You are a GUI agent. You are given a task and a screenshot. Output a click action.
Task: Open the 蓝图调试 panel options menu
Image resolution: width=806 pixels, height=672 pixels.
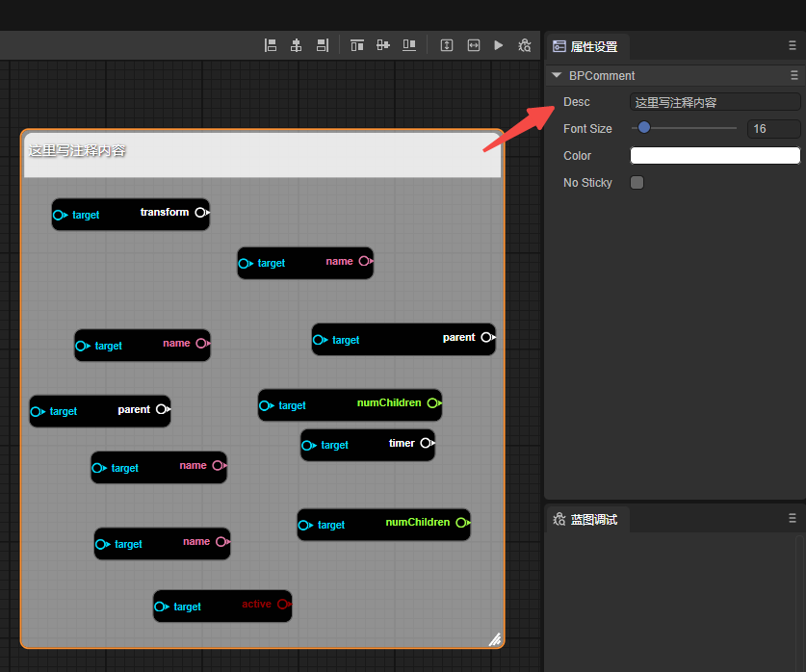click(793, 519)
